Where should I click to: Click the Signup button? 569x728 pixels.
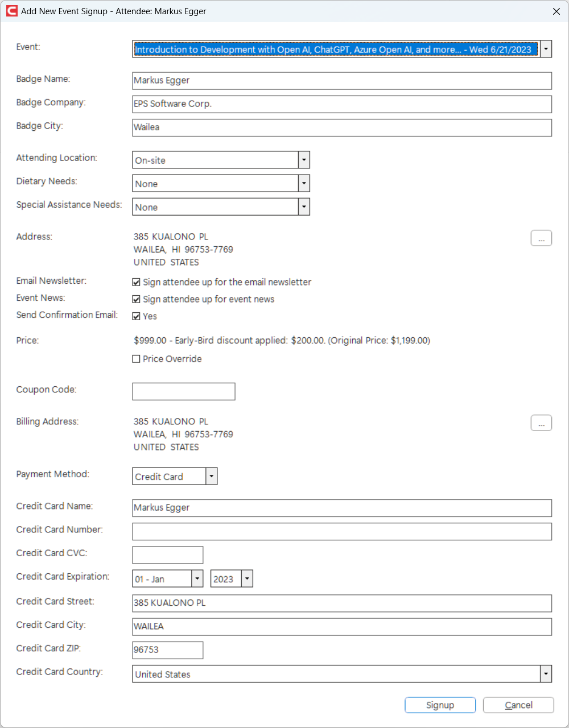[440, 705]
